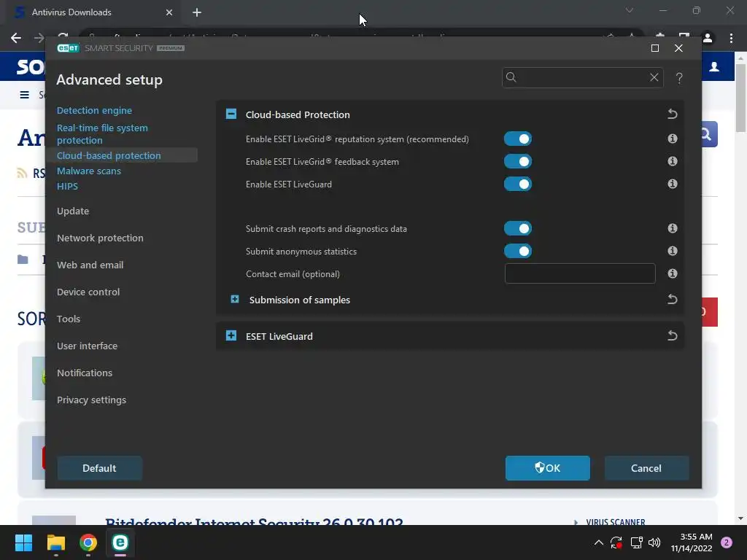
Task: Toggle ESET LiveGrid reputation system switch
Action: (518, 139)
